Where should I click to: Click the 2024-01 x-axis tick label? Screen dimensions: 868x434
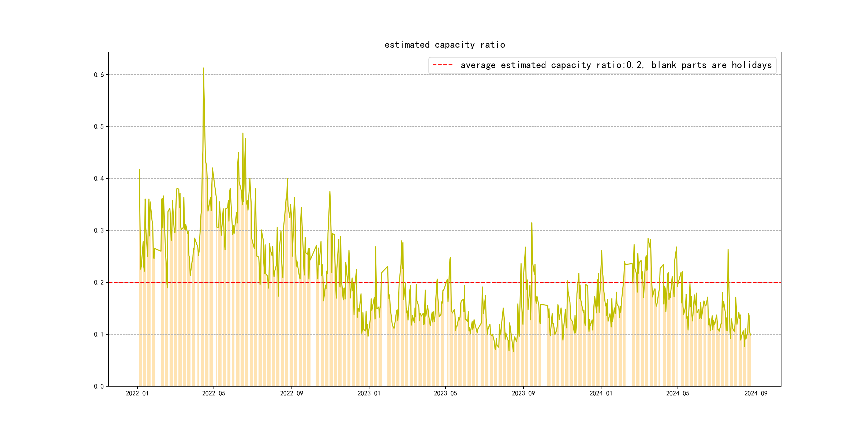601,393
